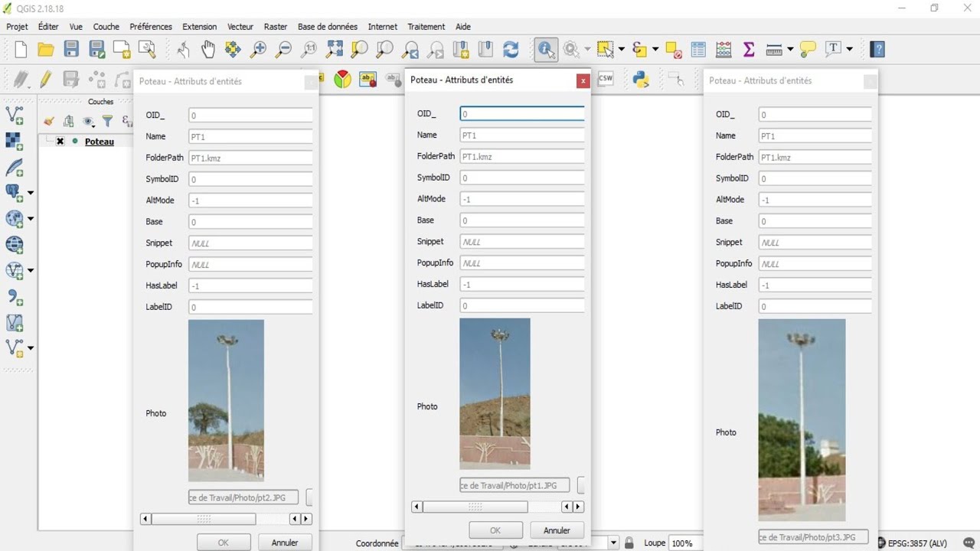This screenshot has width=980, height=551.
Task: Expand the Add WMS layer dropdown arrow
Action: pyautogui.click(x=31, y=219)
